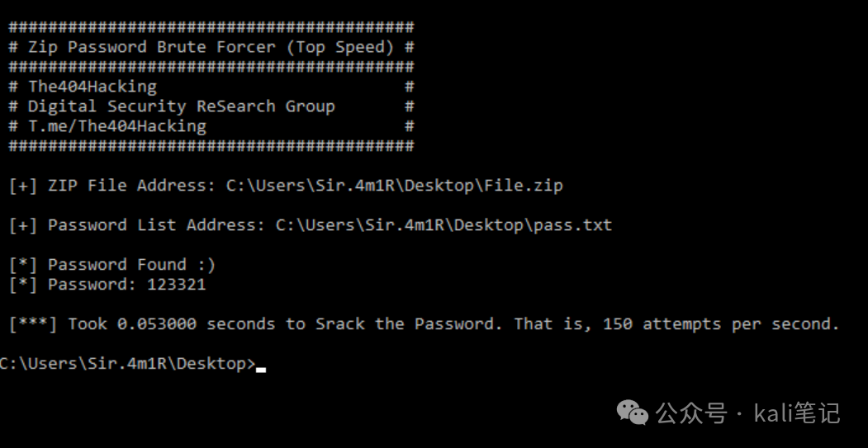Click the [*] marker beside Password Found
Viewport: 868px width, 448px height.
click(x=23, y=264)
